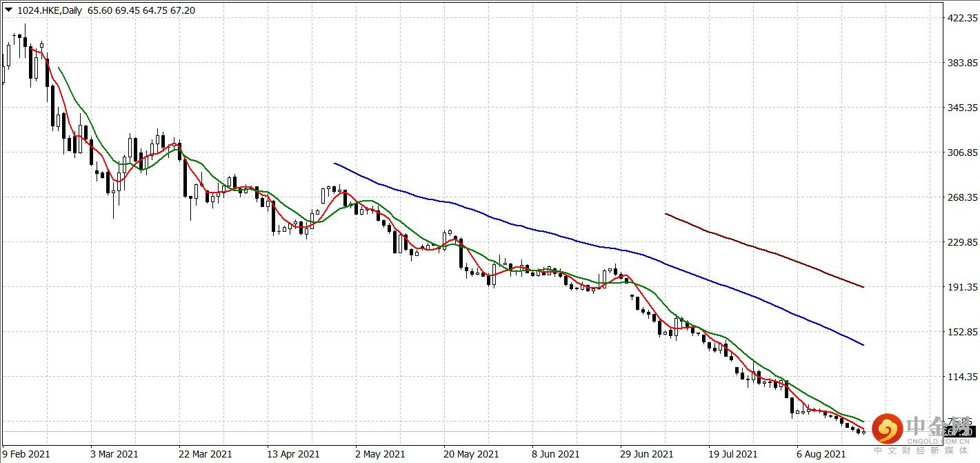Viewport: 980px width, 463px height.
Task: Click the 13 Apr 2021 date label
Action: (294, 454)
